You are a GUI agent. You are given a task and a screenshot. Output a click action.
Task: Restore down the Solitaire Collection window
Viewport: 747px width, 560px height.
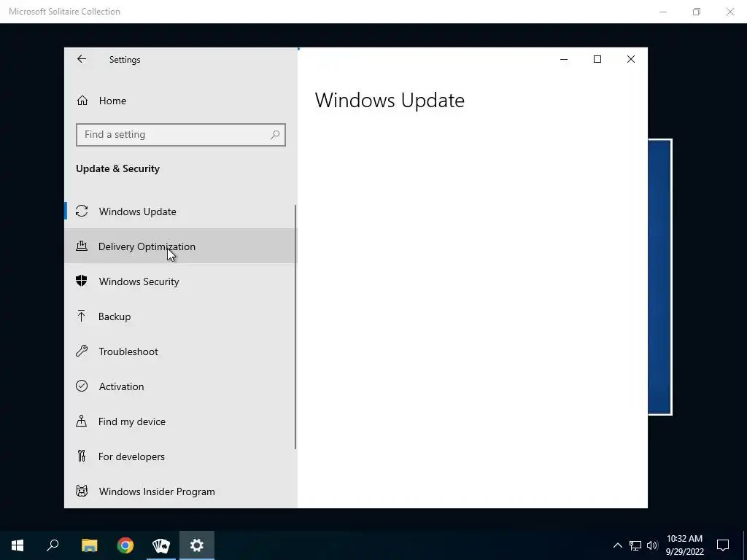(697, 12)
